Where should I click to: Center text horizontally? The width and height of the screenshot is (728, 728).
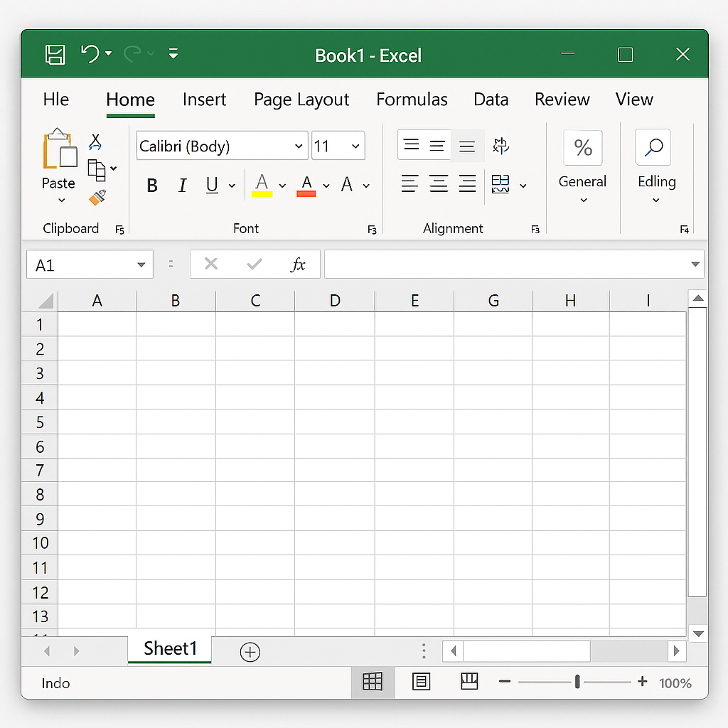pos(438,184)
